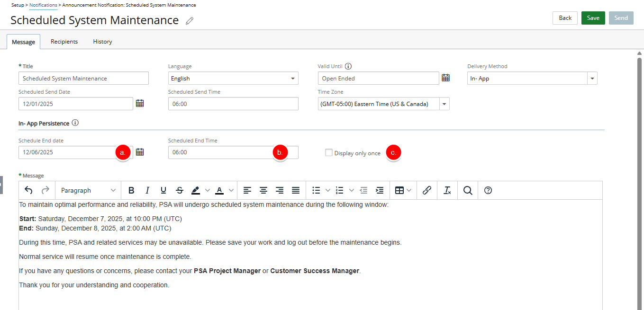Image resolution: width=644 pixels, height=310 pixels.
Task: Enable the Display only once checkbox
Action: (328, 152)
